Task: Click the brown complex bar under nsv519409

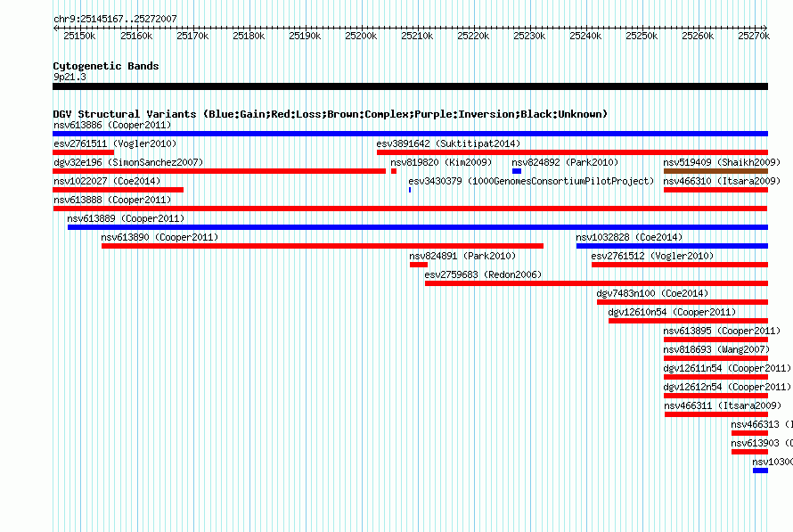Action: coord(715,171)
